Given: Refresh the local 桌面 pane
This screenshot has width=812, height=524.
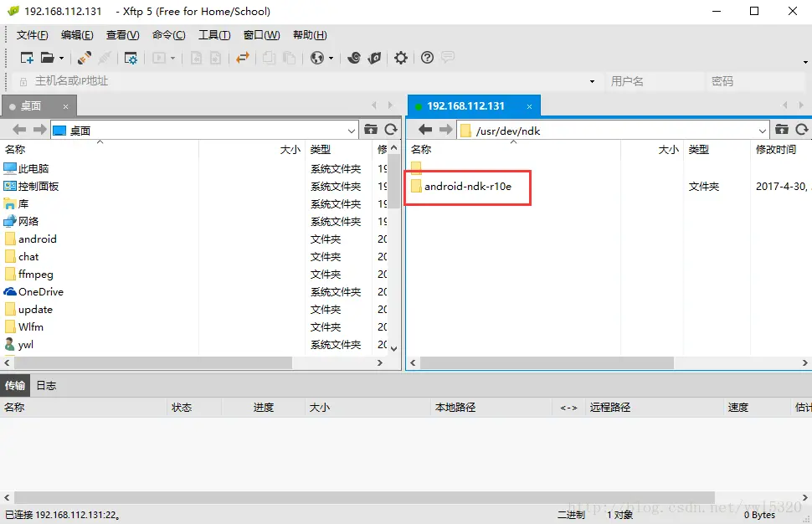Looking at the screenshot, I should tap(391, 130).
